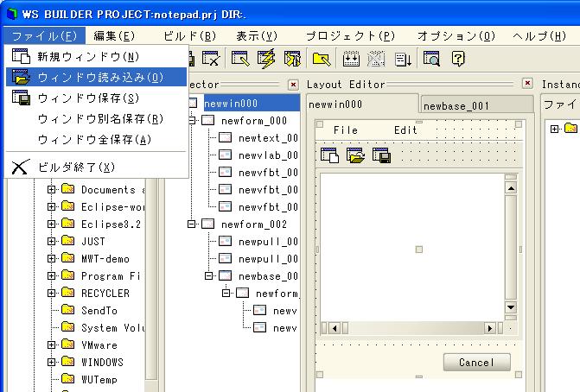This screenshot has width=580, height=392.
Task: Click the window-with-pencil edit toolbar icon
Action: tap(240, 59)
